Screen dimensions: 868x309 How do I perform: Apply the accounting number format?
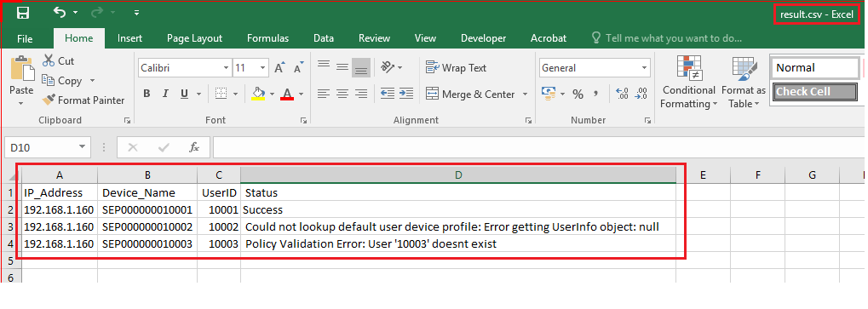(x=548, y=93)
